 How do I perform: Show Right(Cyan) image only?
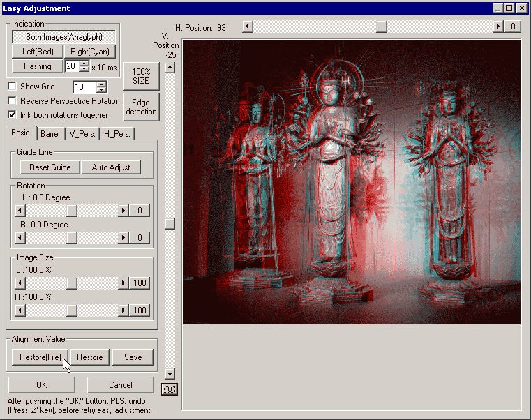click(x=90, y=52)
